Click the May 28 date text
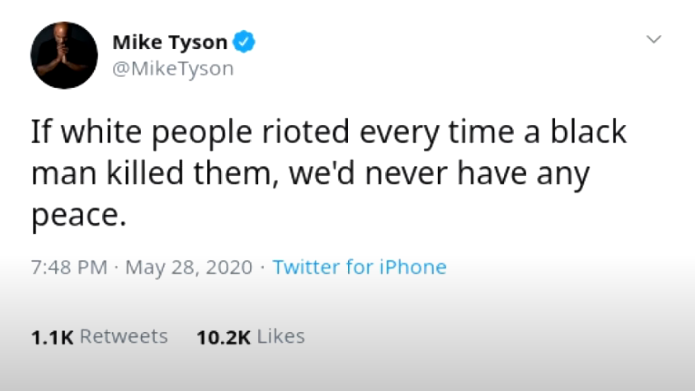 coord(161,268)
